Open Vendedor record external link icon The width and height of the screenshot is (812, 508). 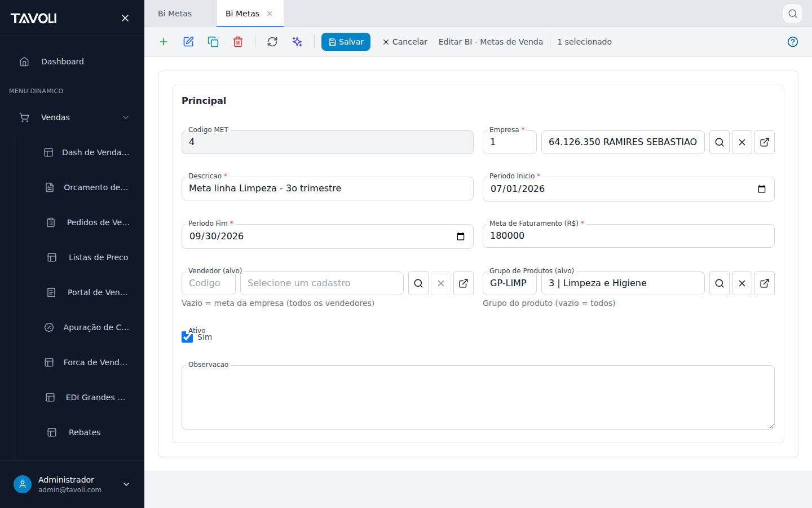click(464, 283)
